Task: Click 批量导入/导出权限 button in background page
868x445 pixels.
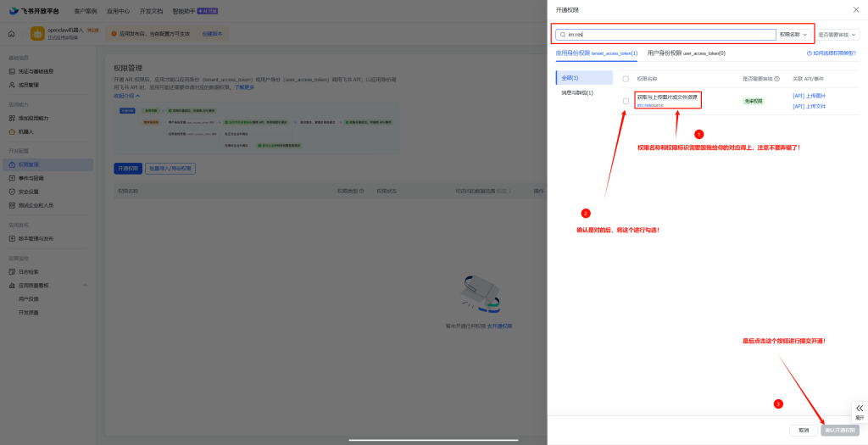Action: (x=170, y=169)
